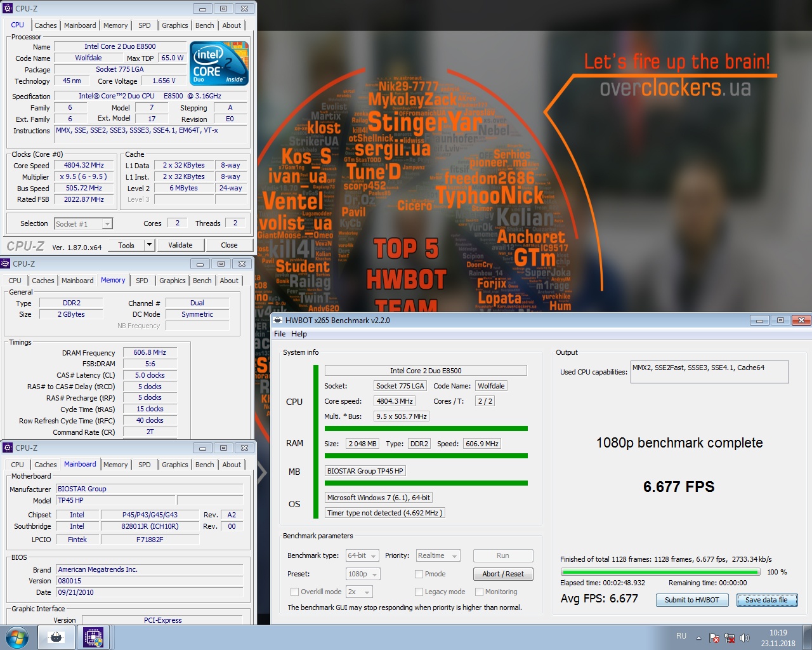This screenshot has height=650, width=812.
Task: Switch to Bench tab in top CPU-Z
Action: click(204, 25)
